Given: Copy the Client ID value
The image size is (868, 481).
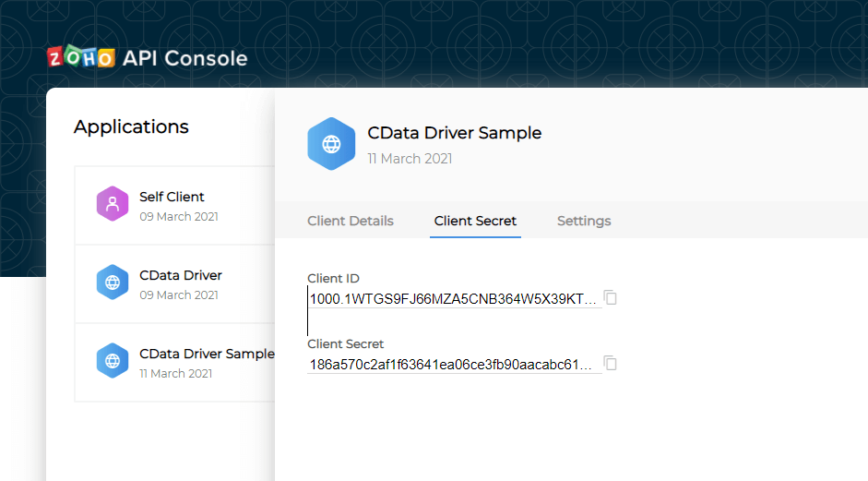Looking at the screenshot, I should 610,297.
